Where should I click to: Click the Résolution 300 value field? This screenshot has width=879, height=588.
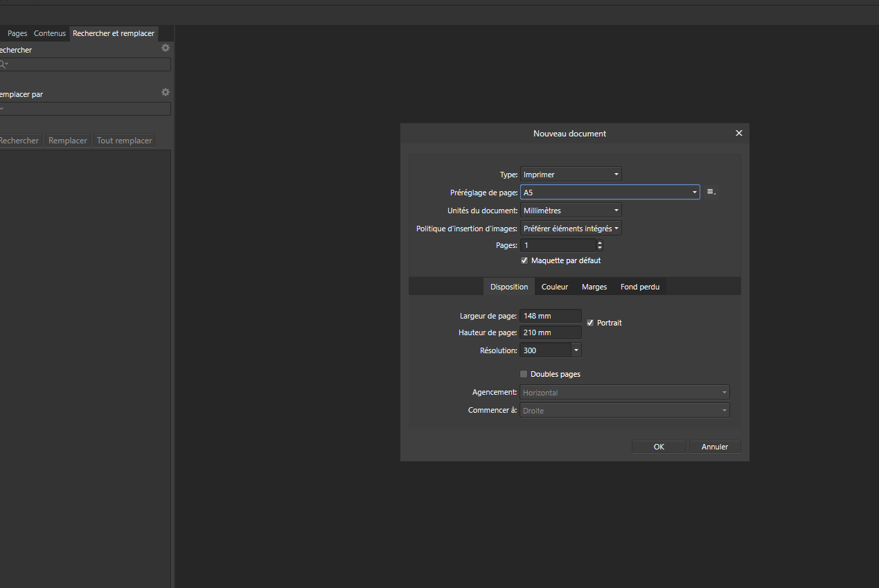click(x=546, y=350)
